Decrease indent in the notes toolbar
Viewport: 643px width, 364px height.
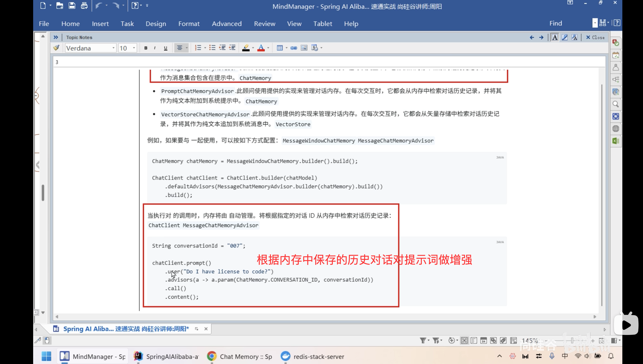tap(222, 48)
